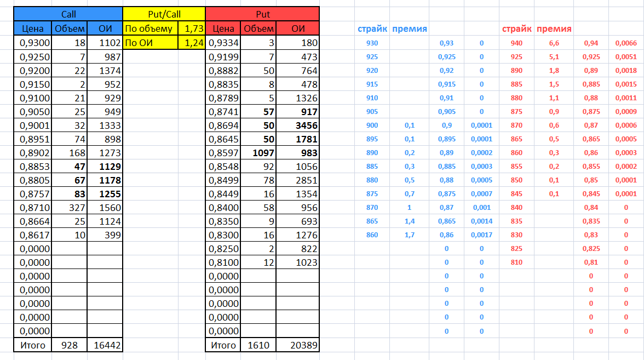The width and height of the screenshot is (644, 360).
Task: Select Put volume cell 92
Action: [x=258, y=167]
